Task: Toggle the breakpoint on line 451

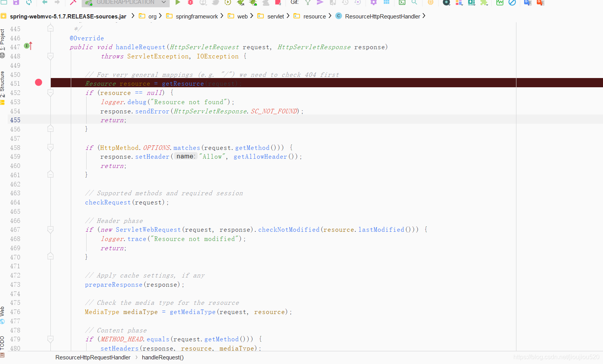Action: 38,82
